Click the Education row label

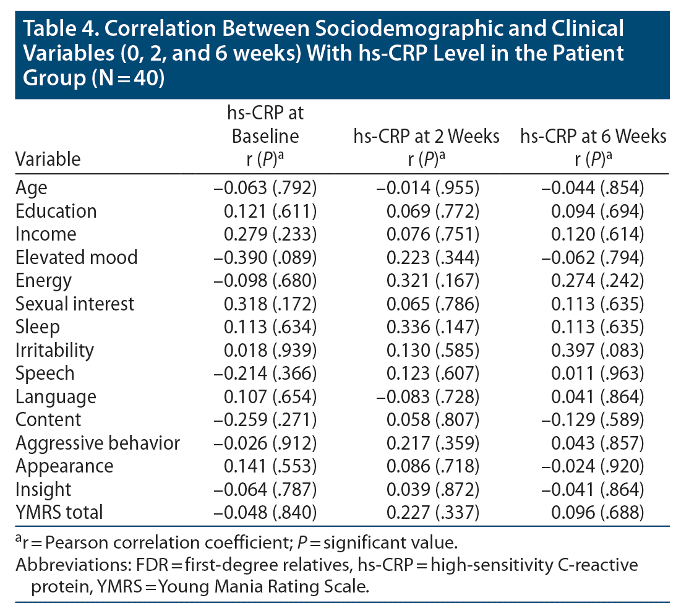pyautogui.click(x=56, y=211)
